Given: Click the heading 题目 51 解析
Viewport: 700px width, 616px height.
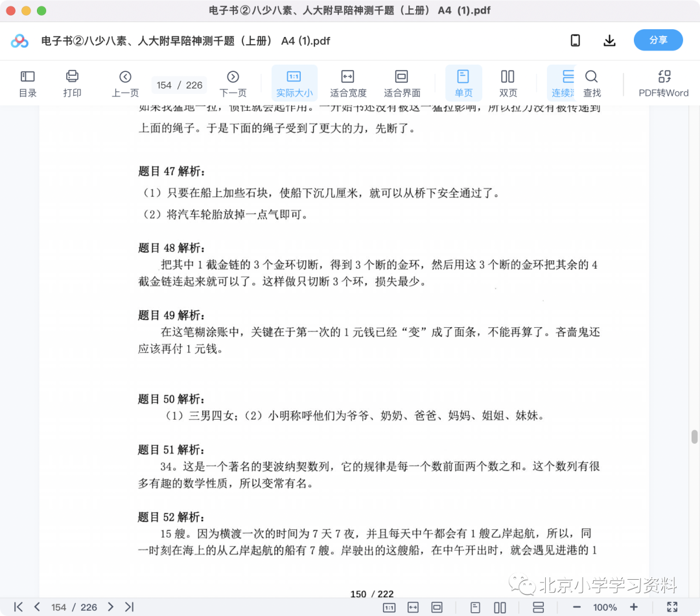Looking at the screenshot, I should click(171, 450).
